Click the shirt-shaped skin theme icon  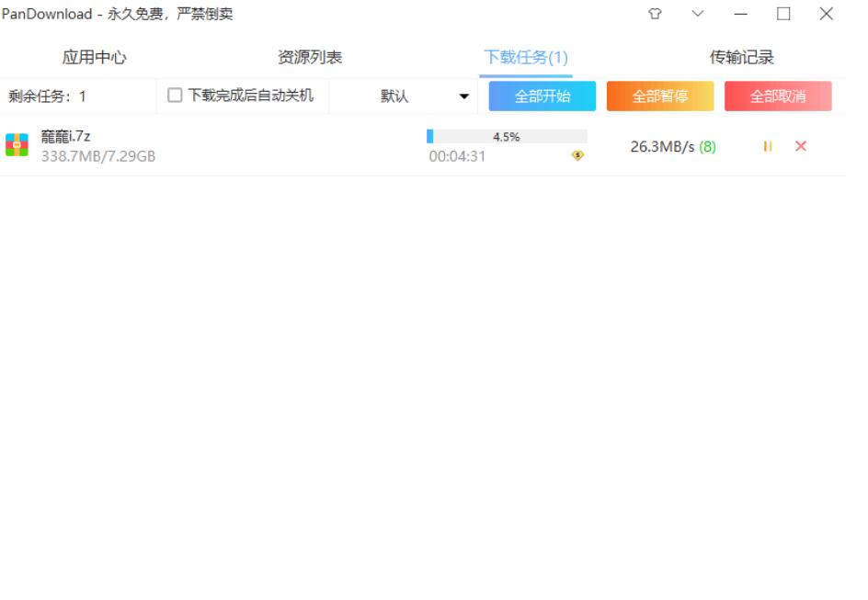pyautogui.click(x=655, y=14)
